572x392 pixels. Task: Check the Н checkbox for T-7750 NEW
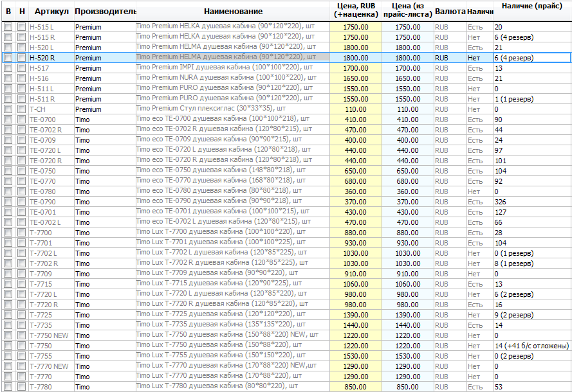click(21, 335)
